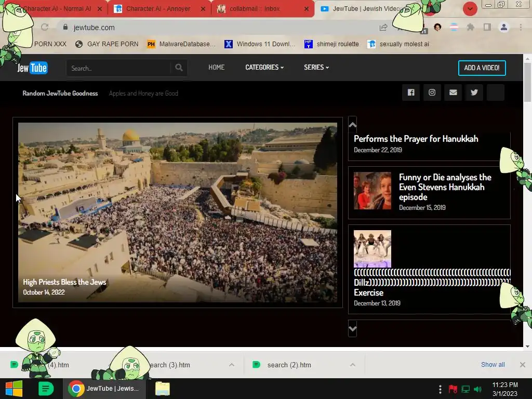Viewport: 532px width, 399px height.
Task: Open search (3).htm download options chevron
Action: [x=232, y=365]
